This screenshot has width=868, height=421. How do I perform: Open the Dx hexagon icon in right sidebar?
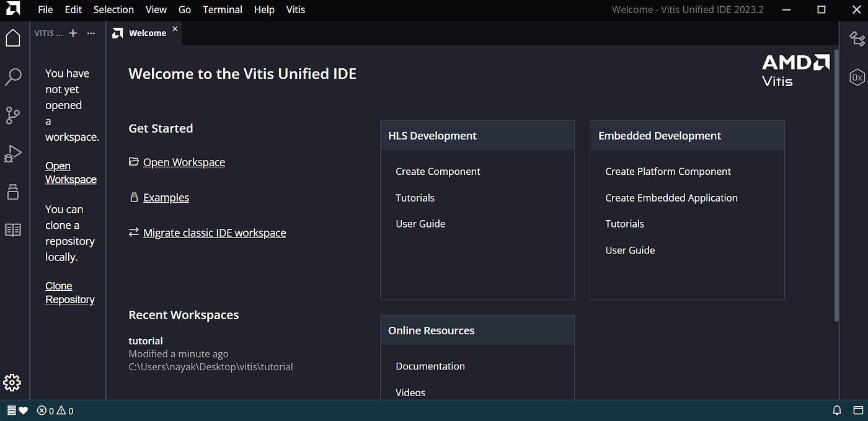pos(857,78)
